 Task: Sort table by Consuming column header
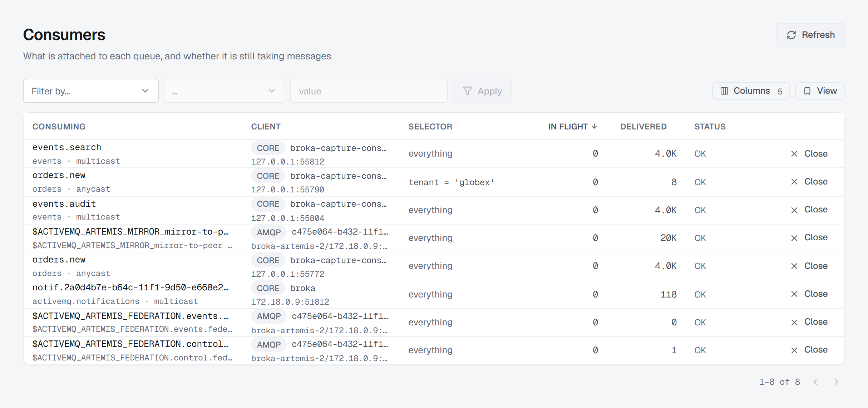tap(59, 127)
